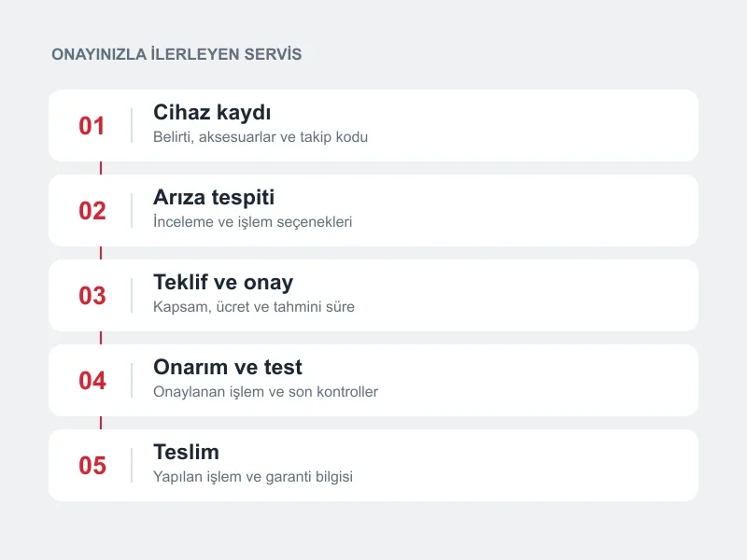747x560 pixels.
Task: Click the red connector between steps 04 and 05
Action: coord(101,423)
